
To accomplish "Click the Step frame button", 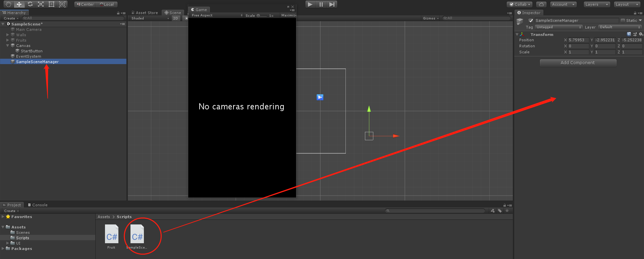I will coord(332,4).
